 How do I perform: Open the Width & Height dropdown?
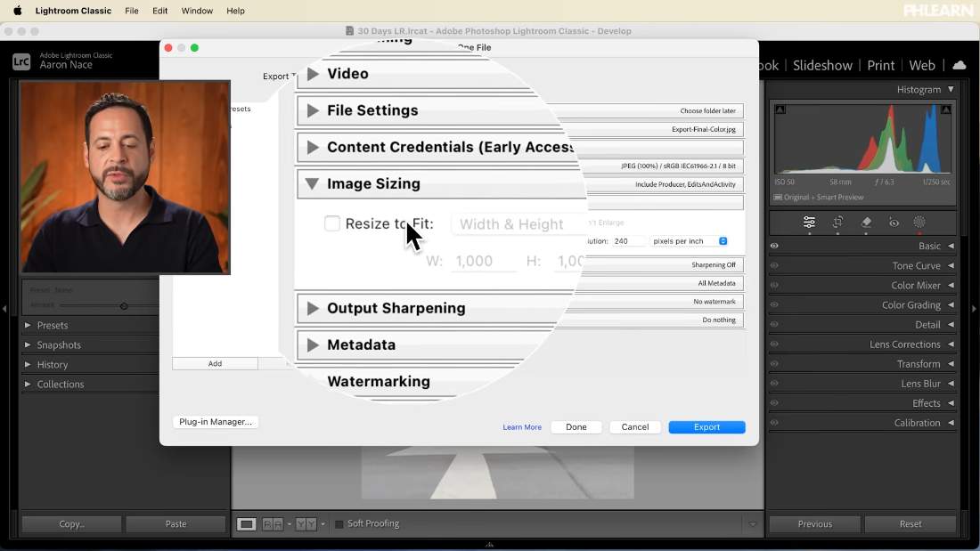pyautogui.click(x=519, y=223)
